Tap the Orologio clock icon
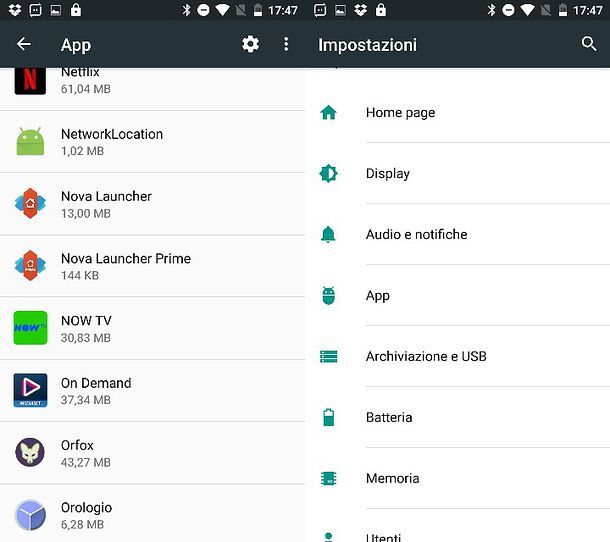610x542 pixels. point(30,515)
